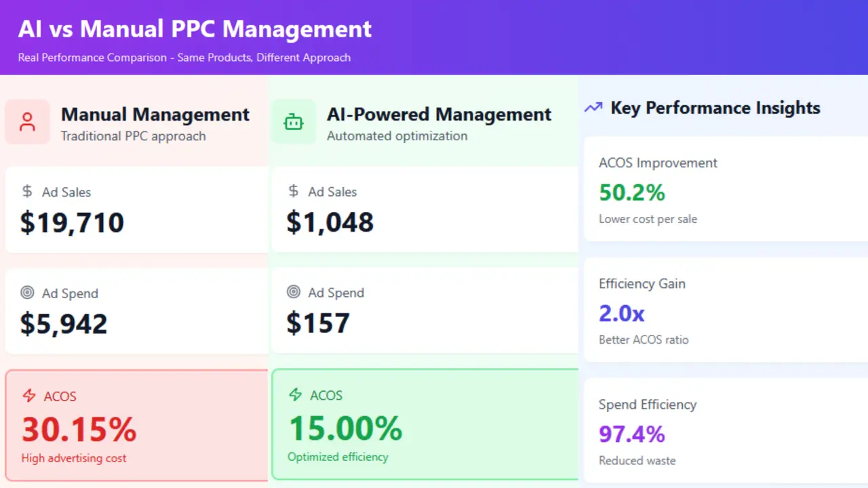Select the AI vs Manual PPC Management title
Viewport: 868px width, 488px height.
[195, 29]
